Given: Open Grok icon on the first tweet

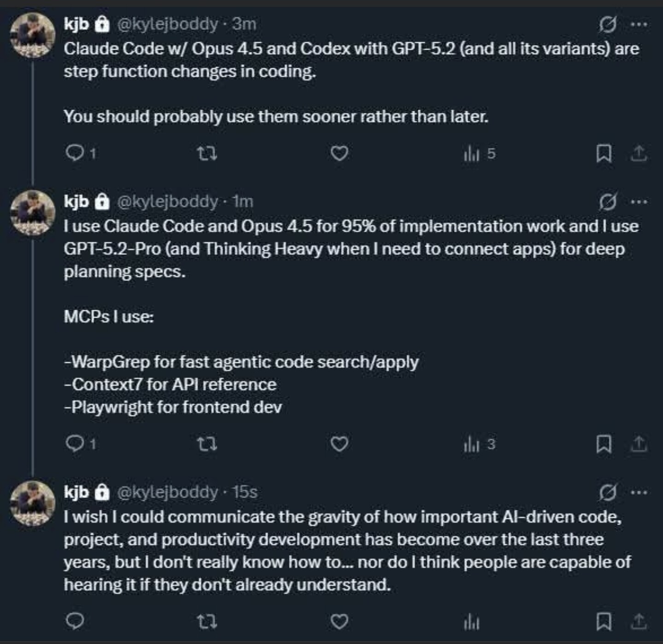Looking at the screenshot, I should pyautogui.click(x=608, y=24).
